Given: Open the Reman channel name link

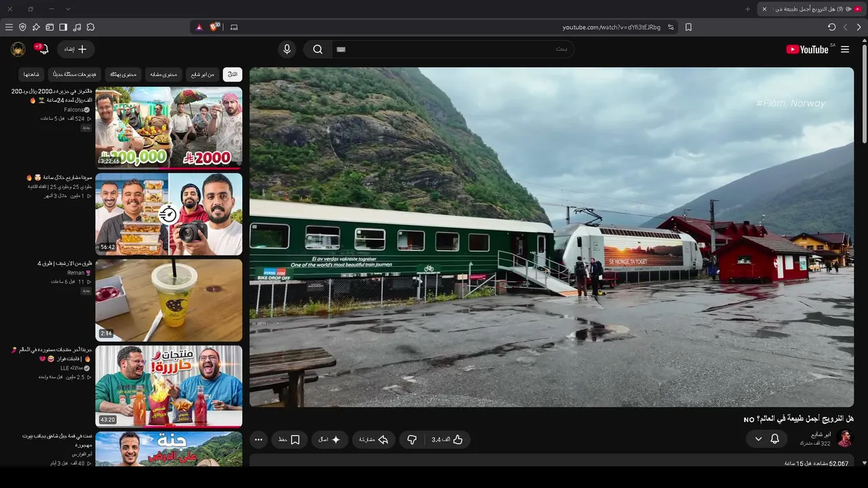Looking at the screenshot, I should (76, 272).
